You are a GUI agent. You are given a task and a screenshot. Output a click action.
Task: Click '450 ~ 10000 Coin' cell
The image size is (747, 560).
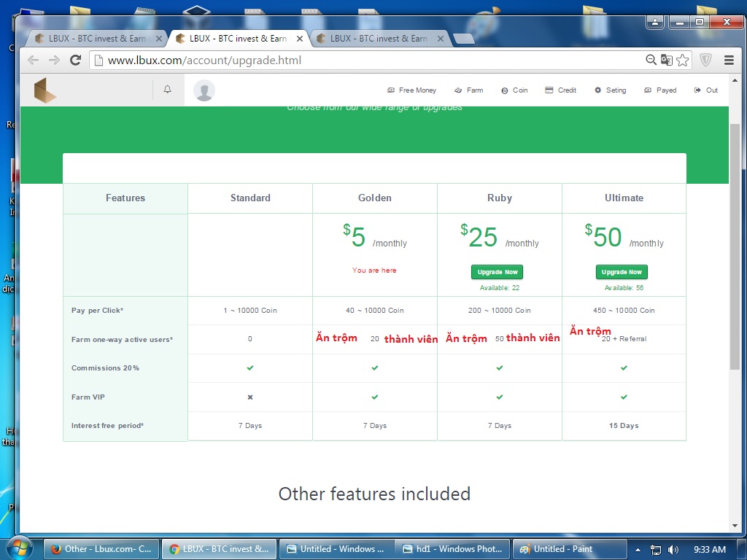(624, 310)
